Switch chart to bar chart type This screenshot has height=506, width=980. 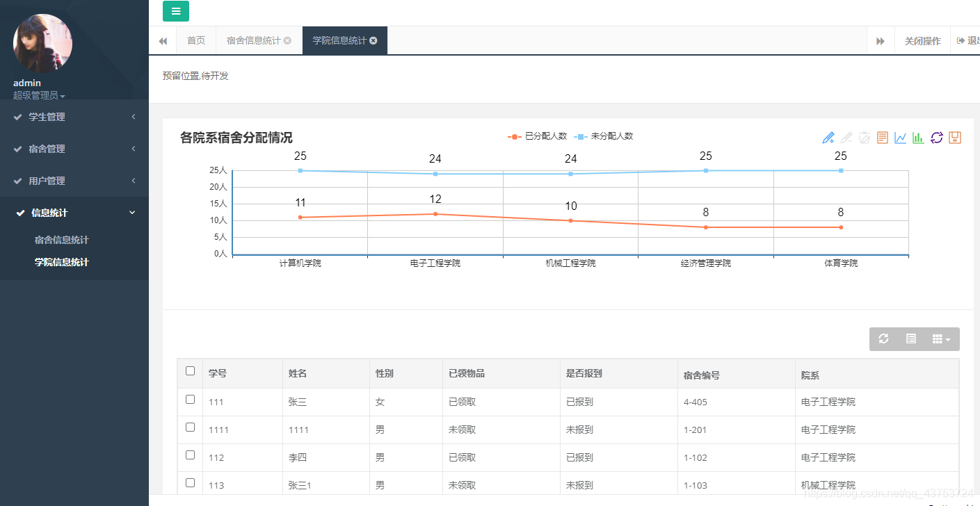tap(918, 138)
